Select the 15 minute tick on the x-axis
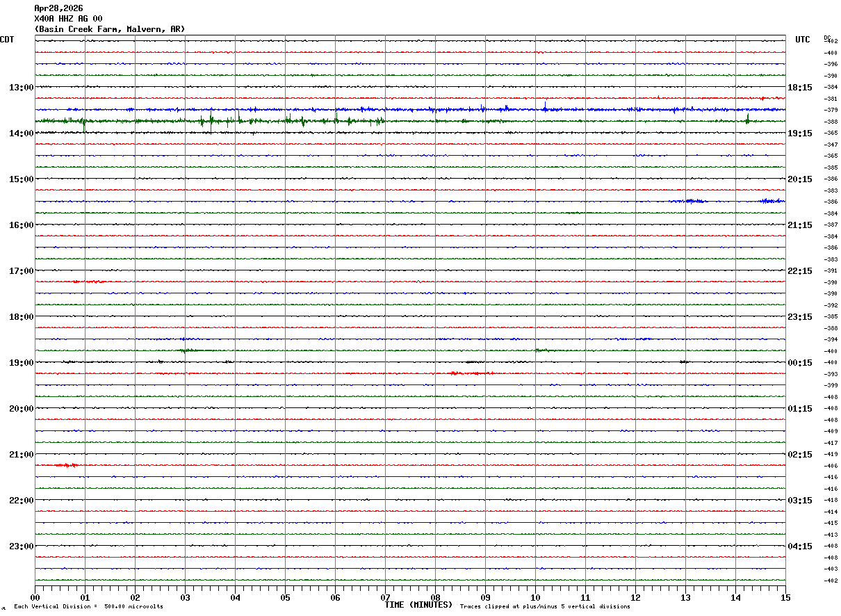Image resolution: width=841 pixels, height=616 pixels. (785, 598)
